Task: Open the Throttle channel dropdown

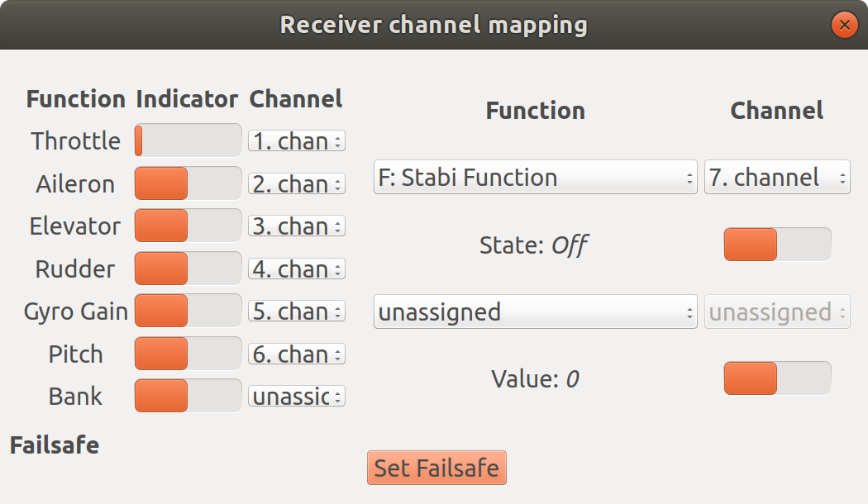Action: (x=296, y=141)
